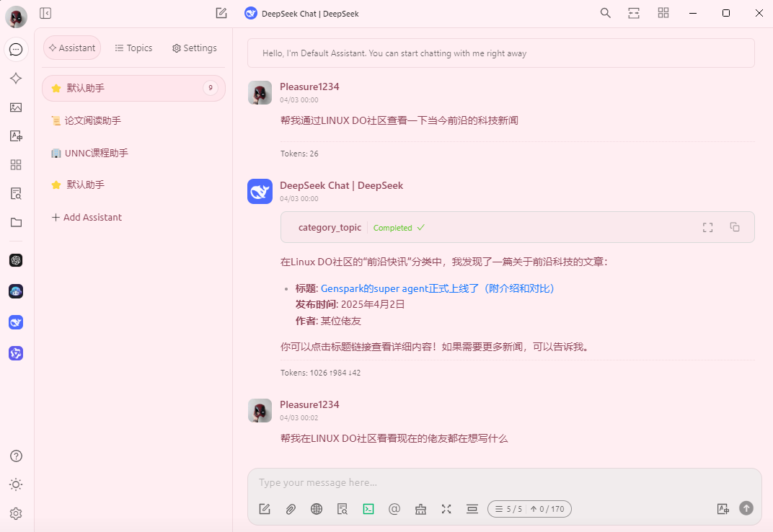Open knowledge base picker in input toolbar
Viewport: 773px width, 532px height.
click(343, 509)
